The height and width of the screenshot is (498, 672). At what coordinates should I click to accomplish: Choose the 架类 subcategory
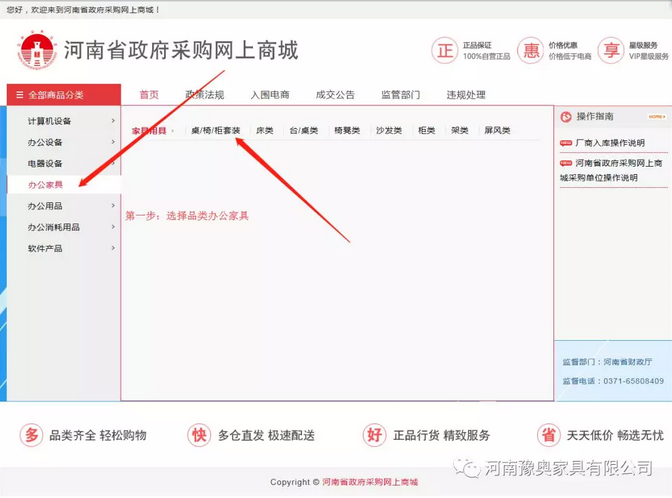pos(459,130)
